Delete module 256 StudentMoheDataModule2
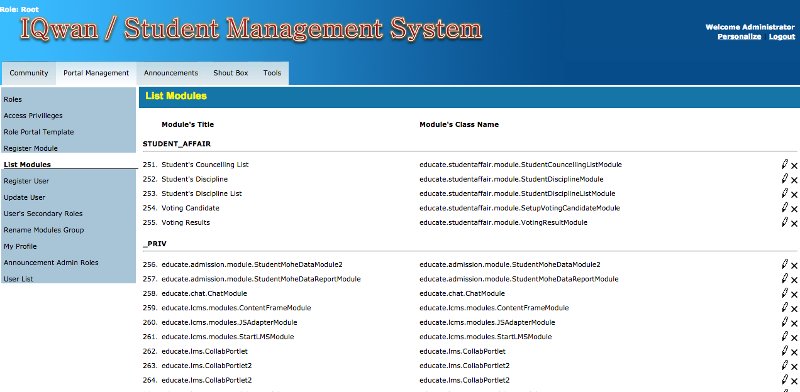The image size is (800, 392). click(794, 265)
